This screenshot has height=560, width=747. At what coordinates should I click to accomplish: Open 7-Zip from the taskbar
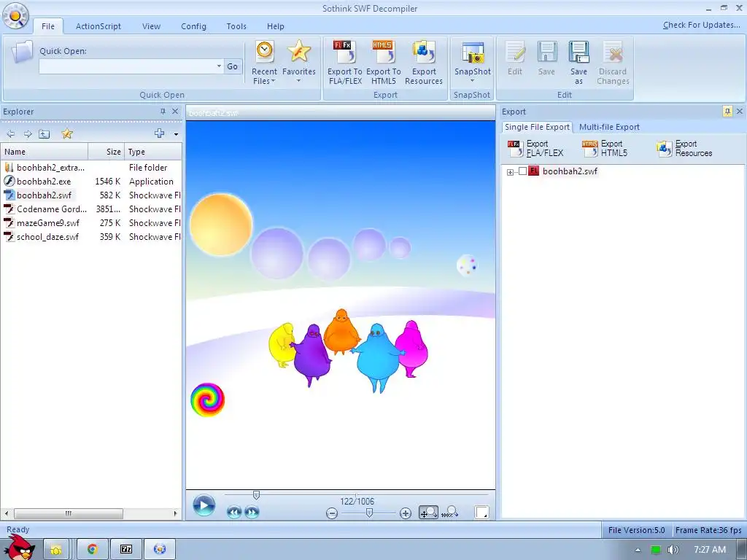coord(125,549)
